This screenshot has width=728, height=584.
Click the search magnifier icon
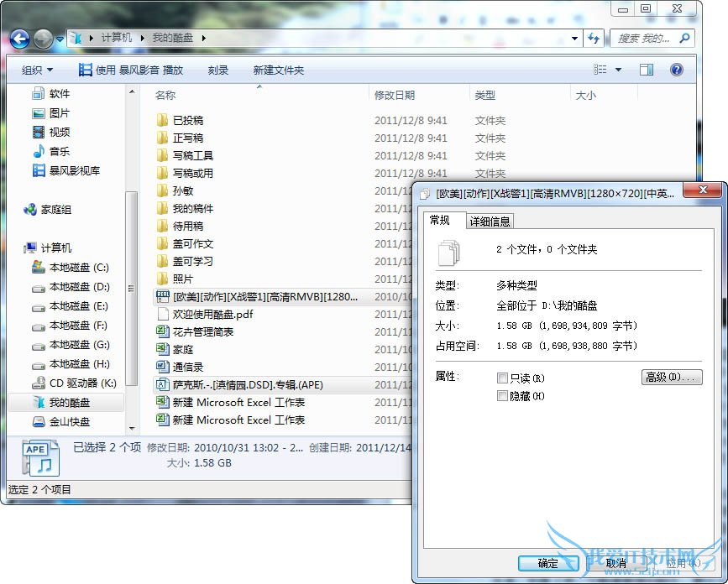pos(684,38)
